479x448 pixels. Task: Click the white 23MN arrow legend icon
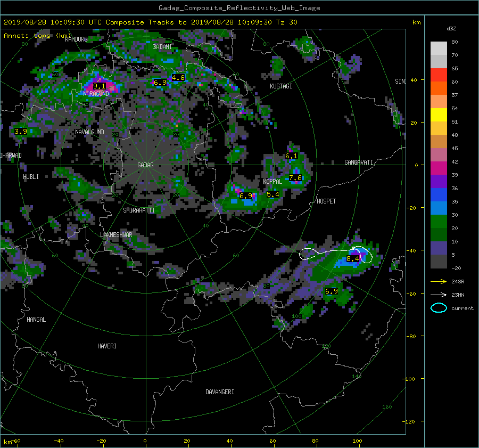point(439,295)
